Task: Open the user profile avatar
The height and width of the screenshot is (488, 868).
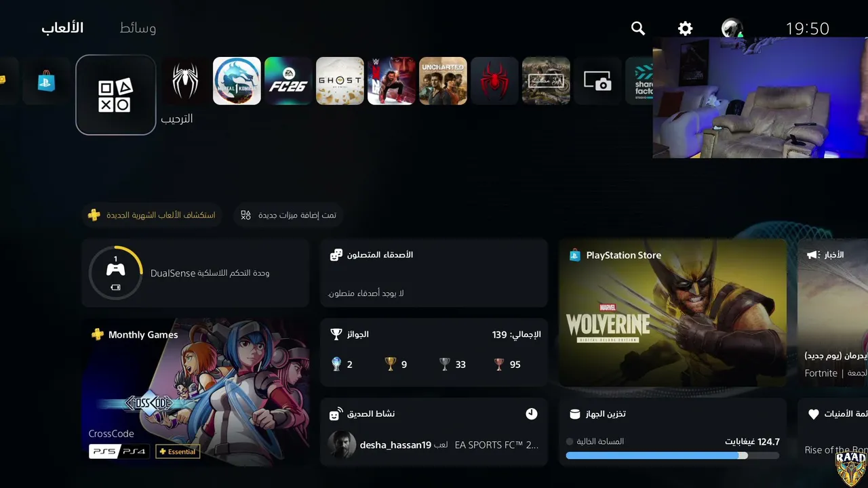Action: point(732,28)
